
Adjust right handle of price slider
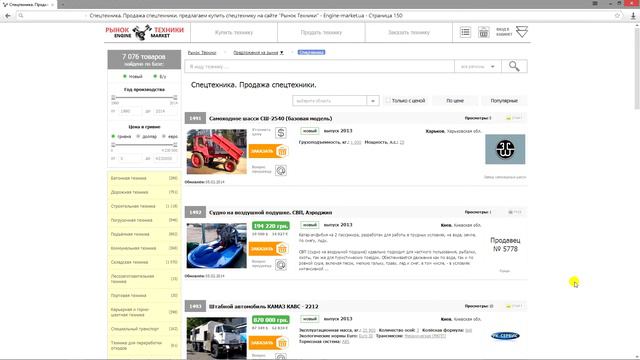[x=175, y=145]
